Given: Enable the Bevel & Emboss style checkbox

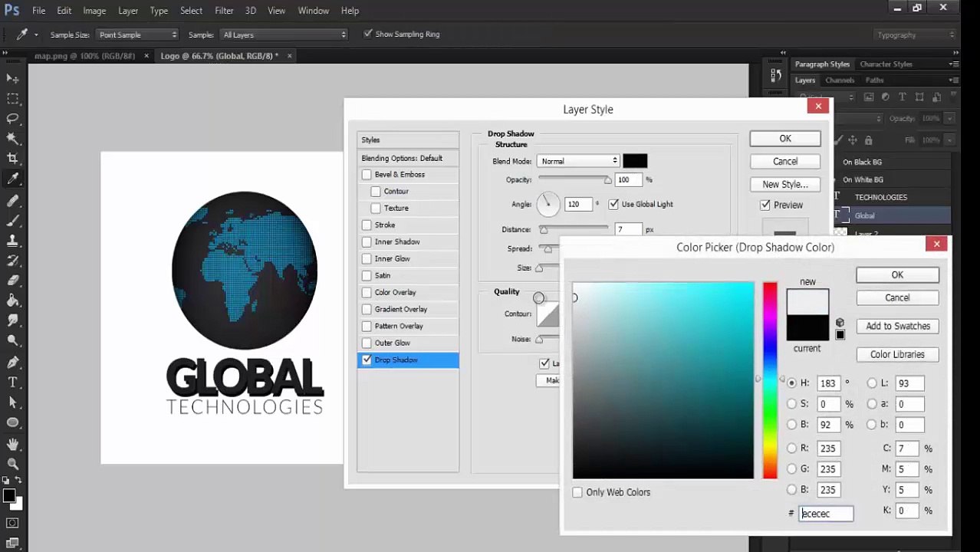Looking at the screenshot, I should (x=367, y=175).
